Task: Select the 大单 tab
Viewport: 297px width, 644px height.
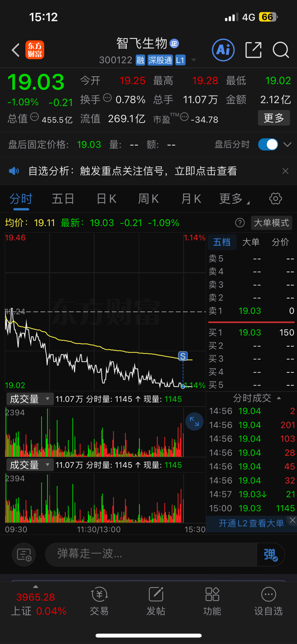Action: 251,242
